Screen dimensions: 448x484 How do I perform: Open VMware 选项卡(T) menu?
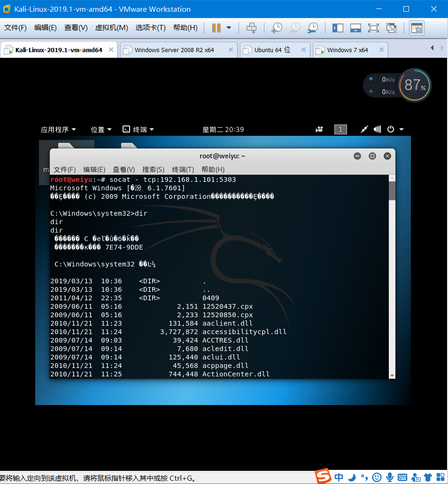pos(151,28)
